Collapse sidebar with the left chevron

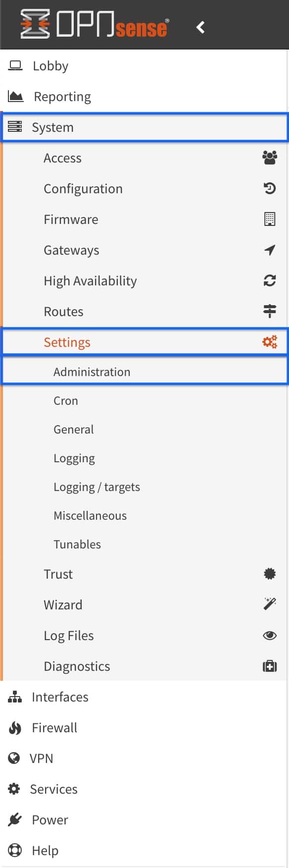tap(200, 27)
